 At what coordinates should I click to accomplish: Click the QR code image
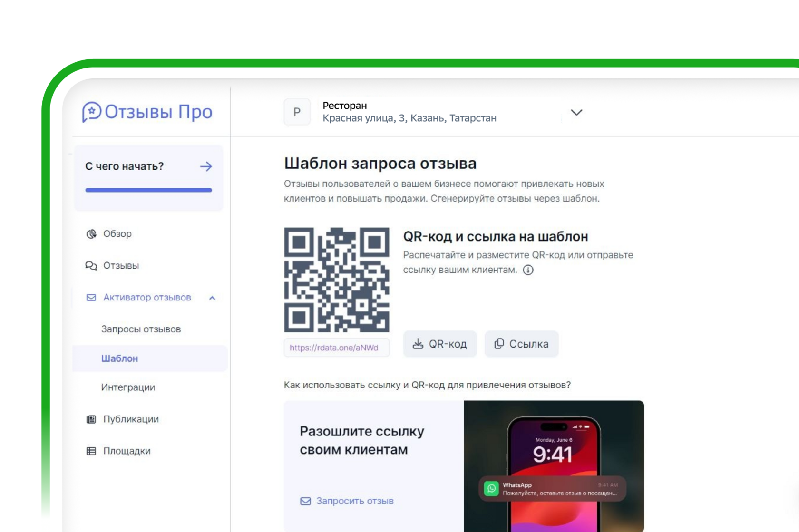(337, 280)
